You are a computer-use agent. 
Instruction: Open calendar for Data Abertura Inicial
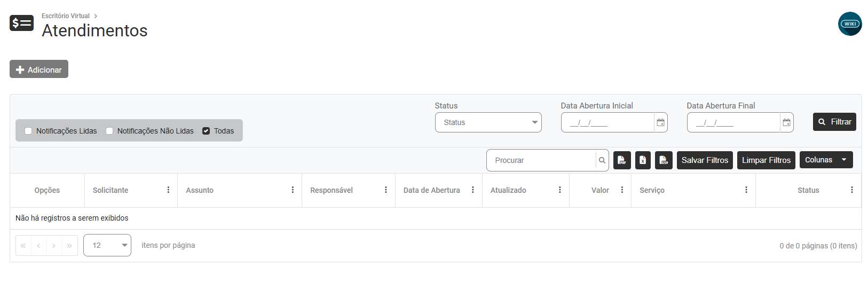(660, 122)
